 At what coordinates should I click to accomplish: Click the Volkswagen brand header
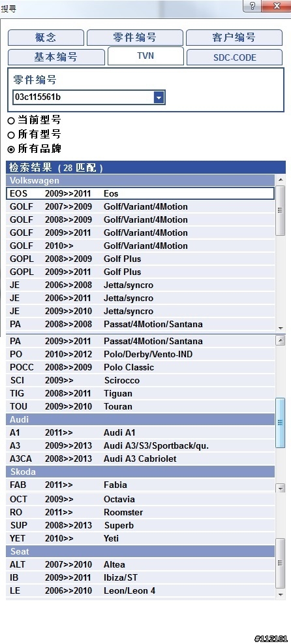(140, 181)
